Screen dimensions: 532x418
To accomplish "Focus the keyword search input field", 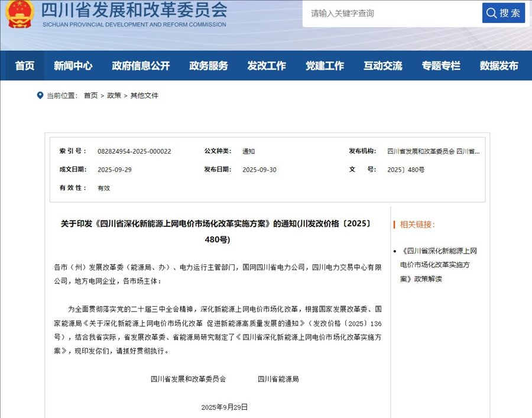I will [x=390, y=13].
